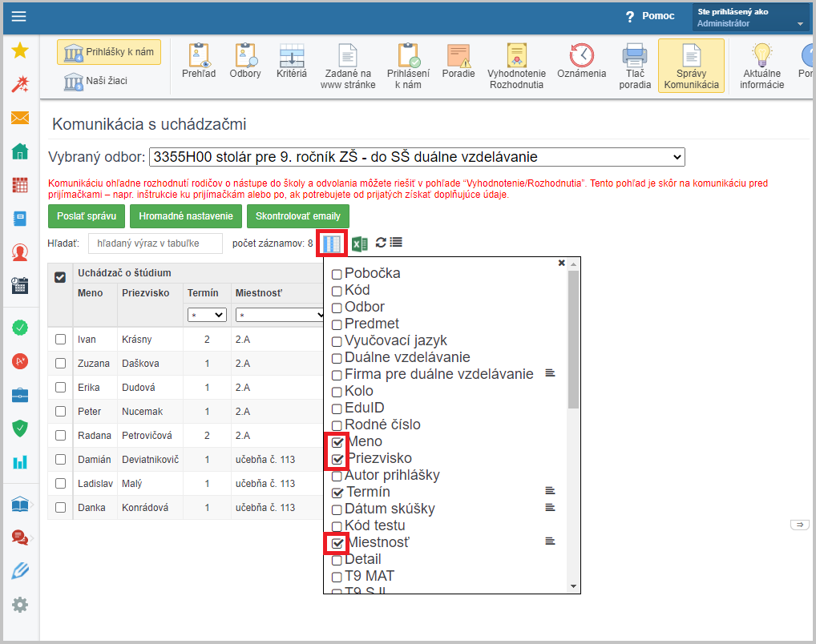Screen dimensions: 816x644
Task: Click the list view icon beside refresh
Action: pos(396,243)
